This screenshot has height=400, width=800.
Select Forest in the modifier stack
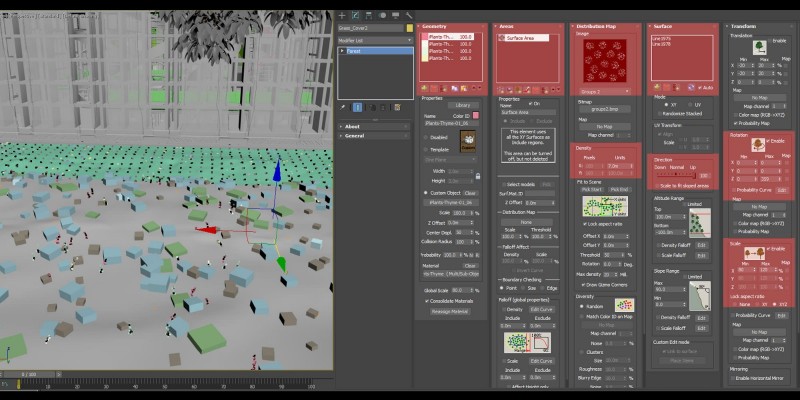pos(354,49)
